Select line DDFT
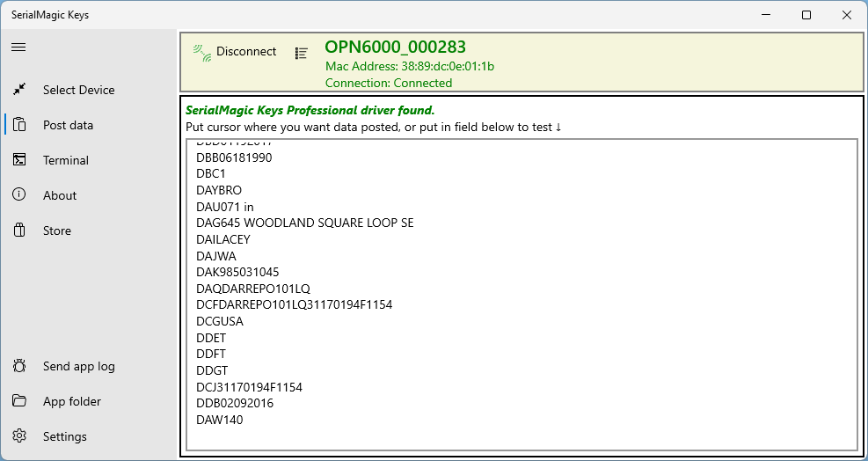Screen dimensions: 868x461 211,354
